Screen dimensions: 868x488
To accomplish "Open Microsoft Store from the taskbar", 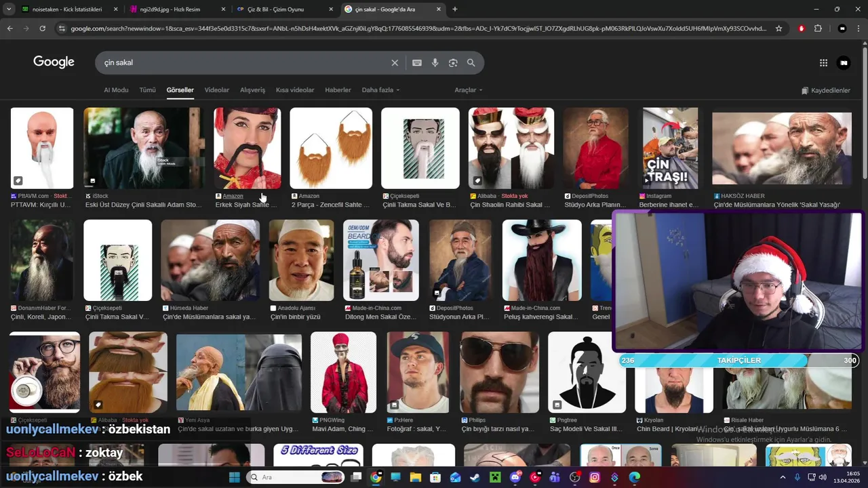I will [x=435, y=477].
